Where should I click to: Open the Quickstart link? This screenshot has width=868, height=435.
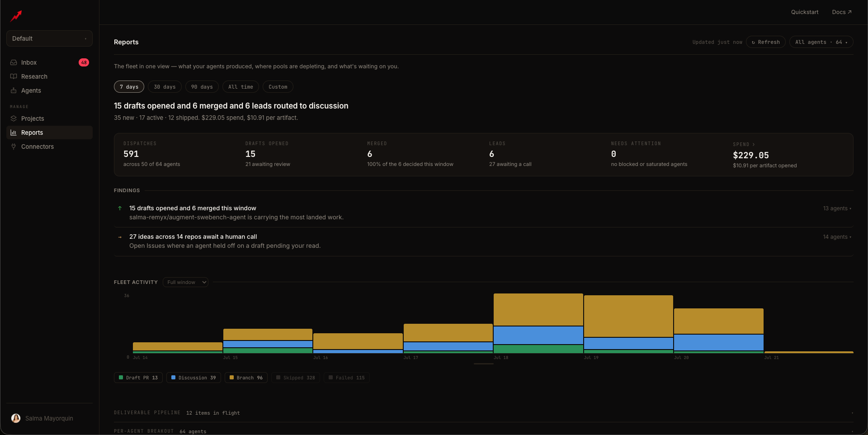pos(804,12)
